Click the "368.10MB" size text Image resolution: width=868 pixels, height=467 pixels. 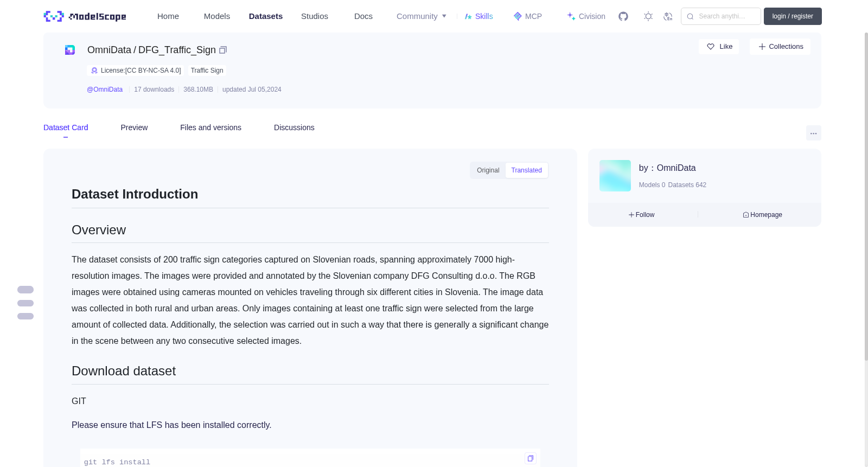click(198, 89)
